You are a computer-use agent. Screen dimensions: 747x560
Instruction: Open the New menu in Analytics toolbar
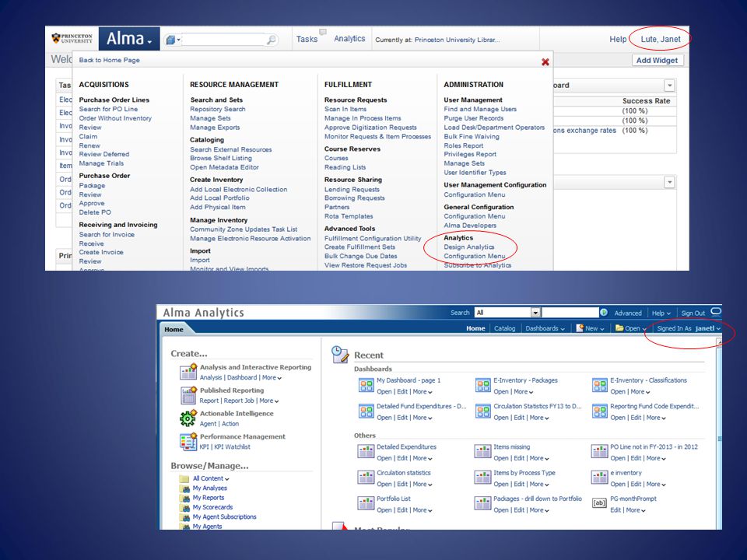pos(591,328)
